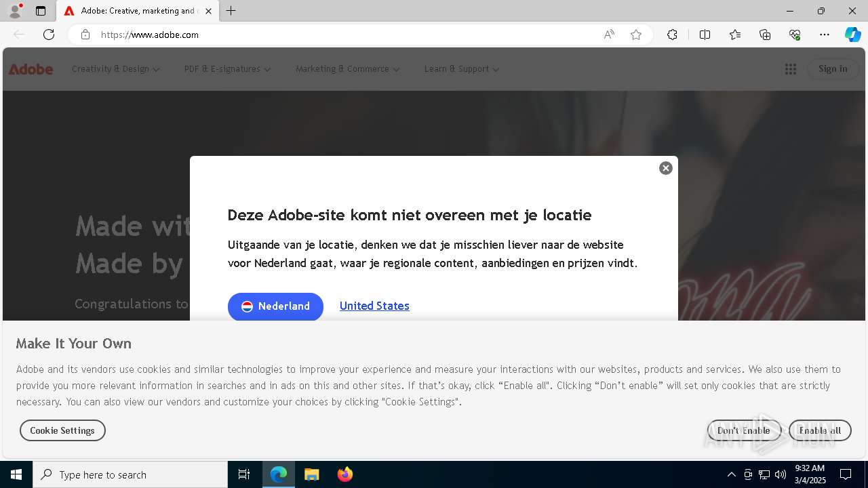
Task: Toggle the split screen icon
Action: pyautogui.click(x=705, y=35)
